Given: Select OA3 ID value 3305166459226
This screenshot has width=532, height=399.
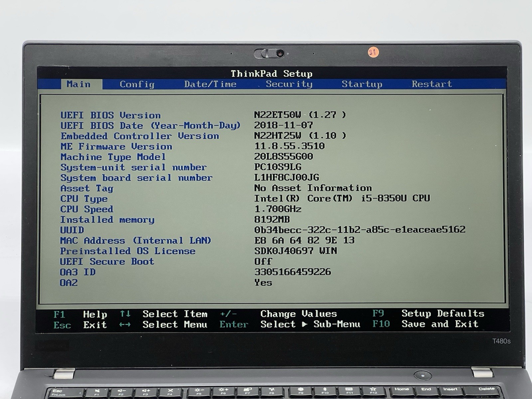Looking at the screenshot, I should 293,272.
